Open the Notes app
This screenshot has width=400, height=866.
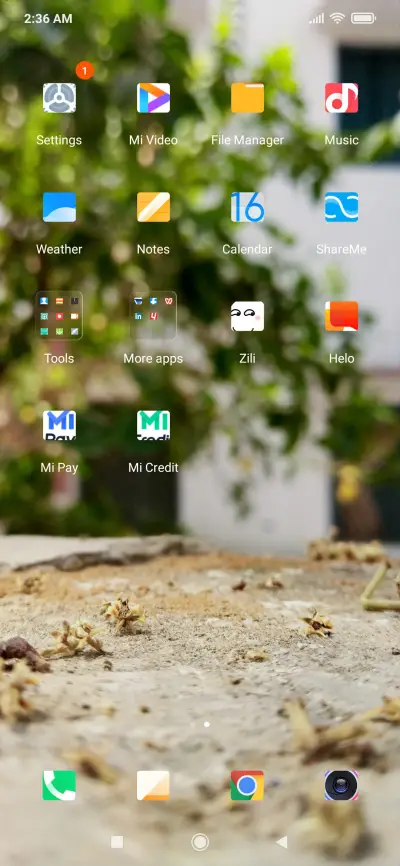153,207
